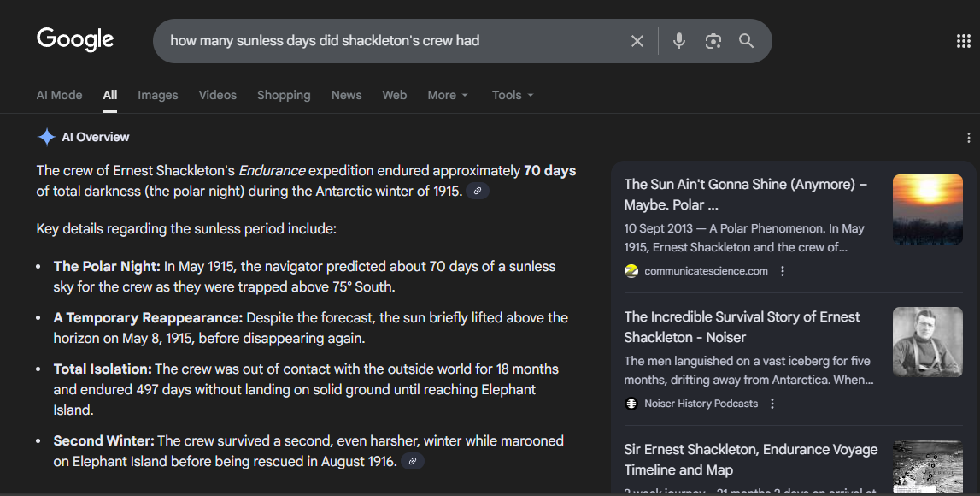980x496 pixels.
Task: Open 'The Incredible Survival Story of Ernest Shackleton' result
Action: coord(742,328)
